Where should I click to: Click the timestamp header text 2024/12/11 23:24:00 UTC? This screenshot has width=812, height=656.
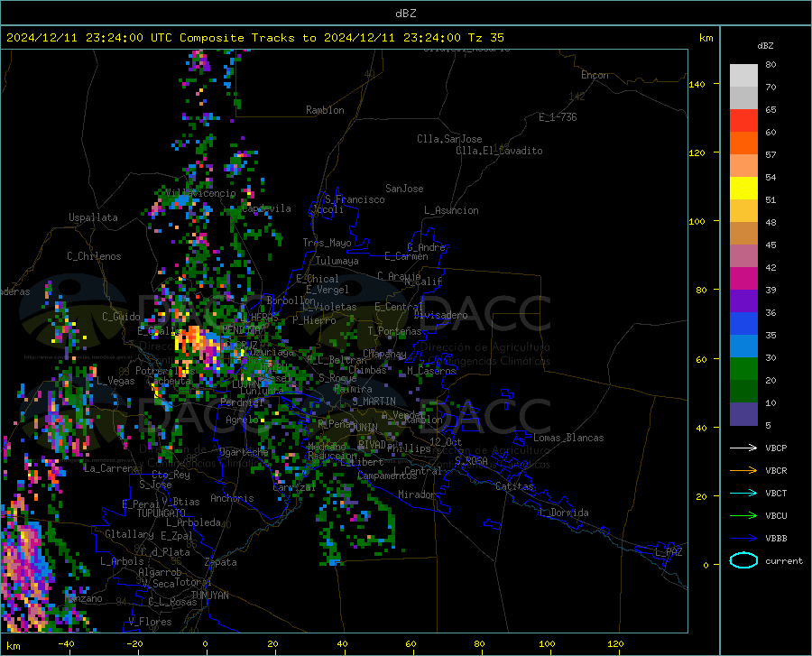[x=89, y=38]
